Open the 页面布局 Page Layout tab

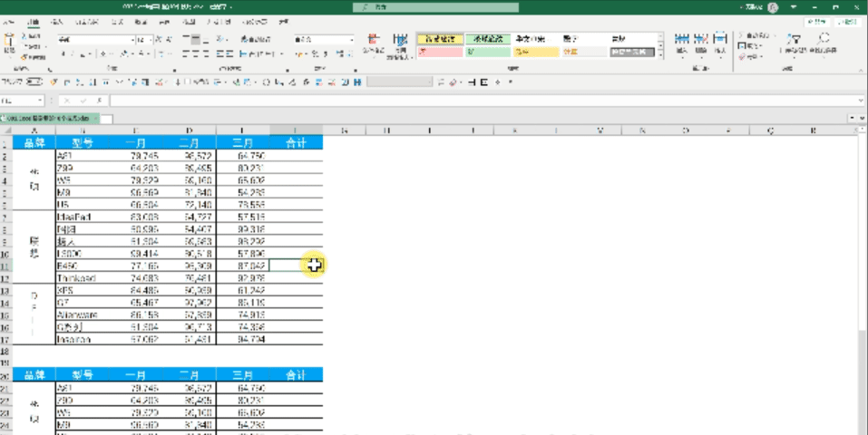click(x=86, y=22)
